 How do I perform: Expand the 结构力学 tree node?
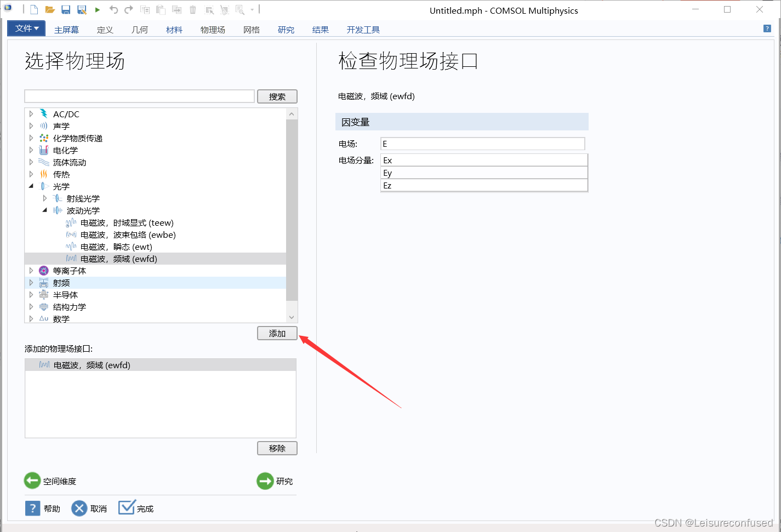pos(31,307)
